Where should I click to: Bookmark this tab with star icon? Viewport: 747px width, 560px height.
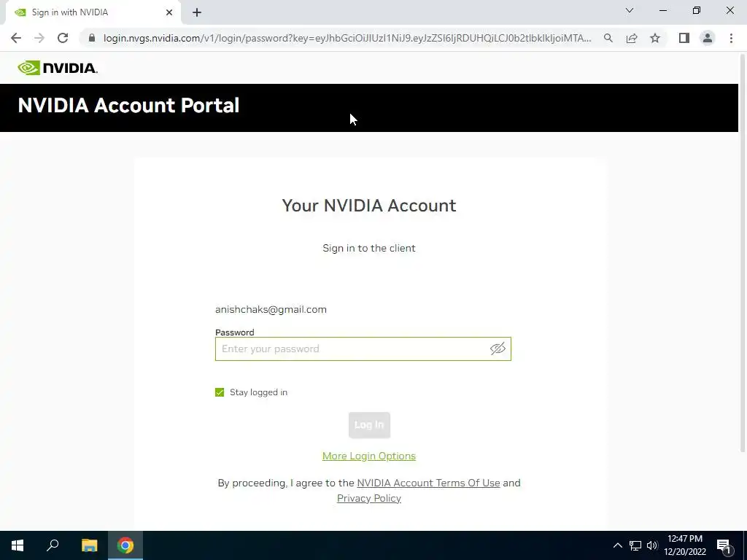[x=655, y=38]
